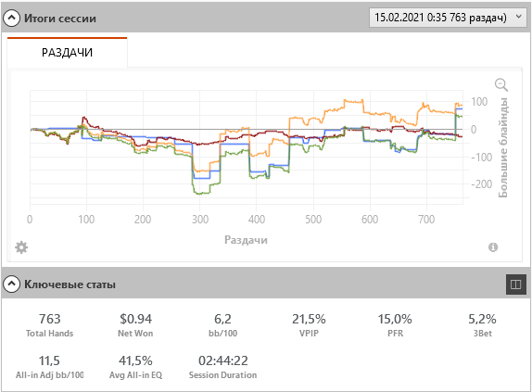Click the 3Bet 5,2% stat

tap(482, 325)
